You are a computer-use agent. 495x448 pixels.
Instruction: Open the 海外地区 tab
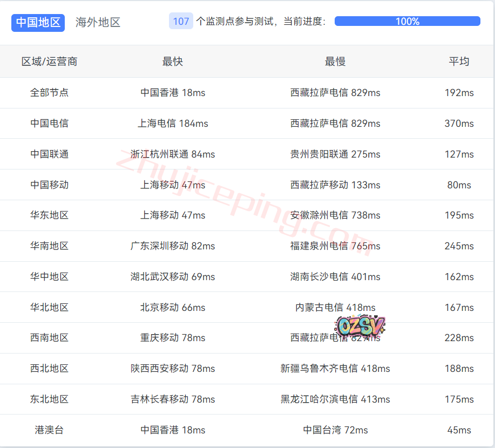(98, 22)
